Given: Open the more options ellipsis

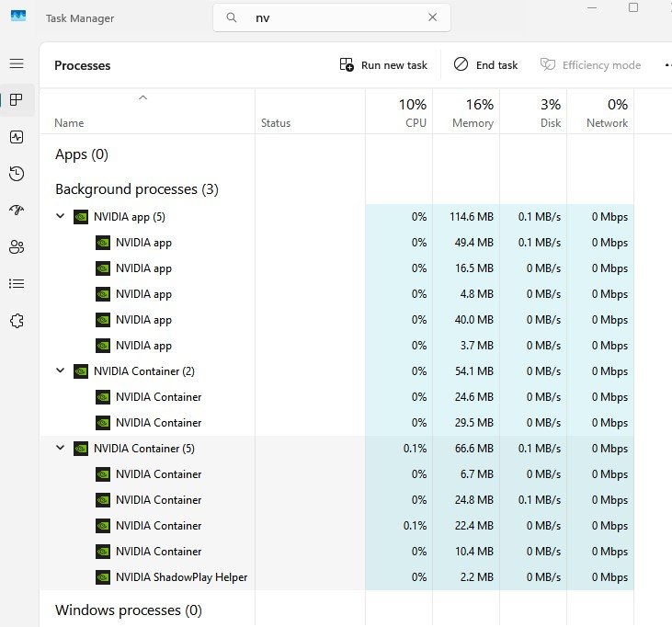Looking at the screenshot, I should tap(667, 64).
